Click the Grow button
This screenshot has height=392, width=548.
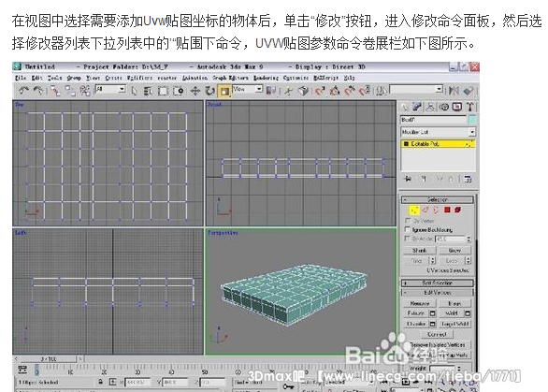tap(454, 251)
